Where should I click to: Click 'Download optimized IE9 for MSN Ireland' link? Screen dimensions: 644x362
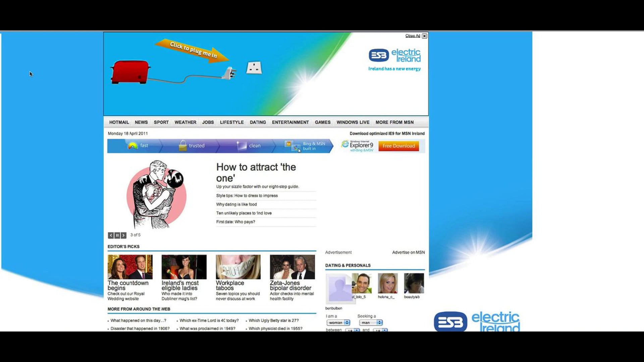[x=387, y=133]
